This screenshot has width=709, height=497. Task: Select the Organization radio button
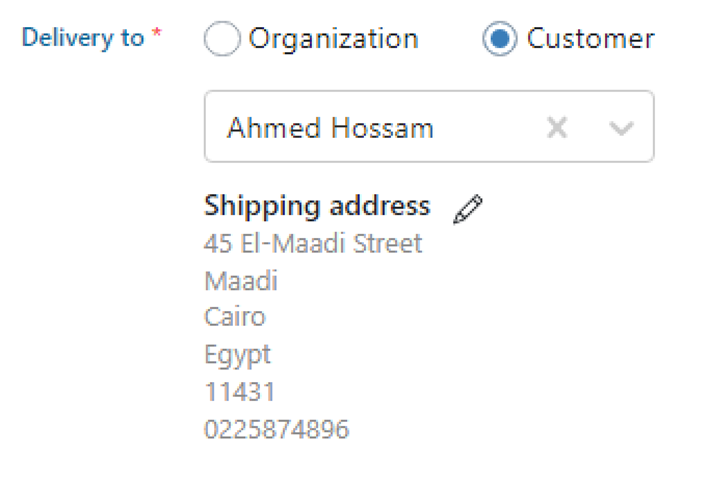click(221, 40)
